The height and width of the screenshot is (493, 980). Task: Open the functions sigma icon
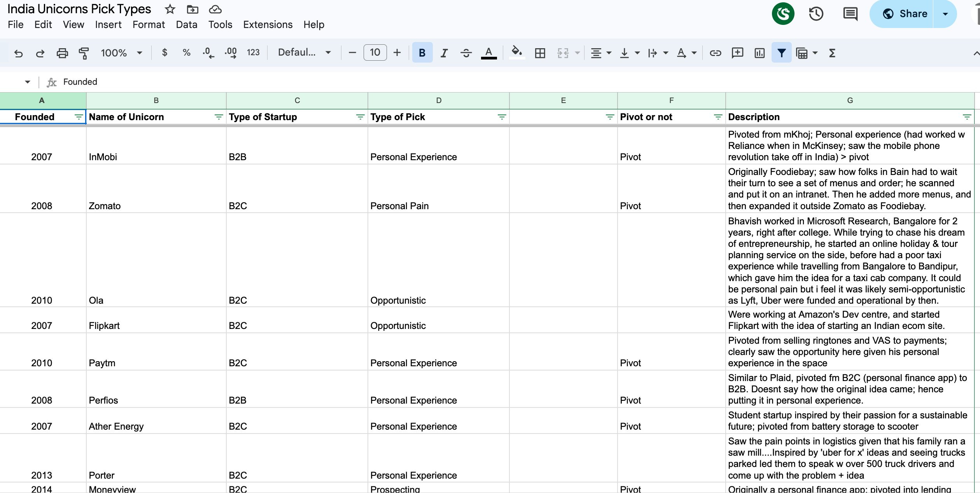(832, 53)
